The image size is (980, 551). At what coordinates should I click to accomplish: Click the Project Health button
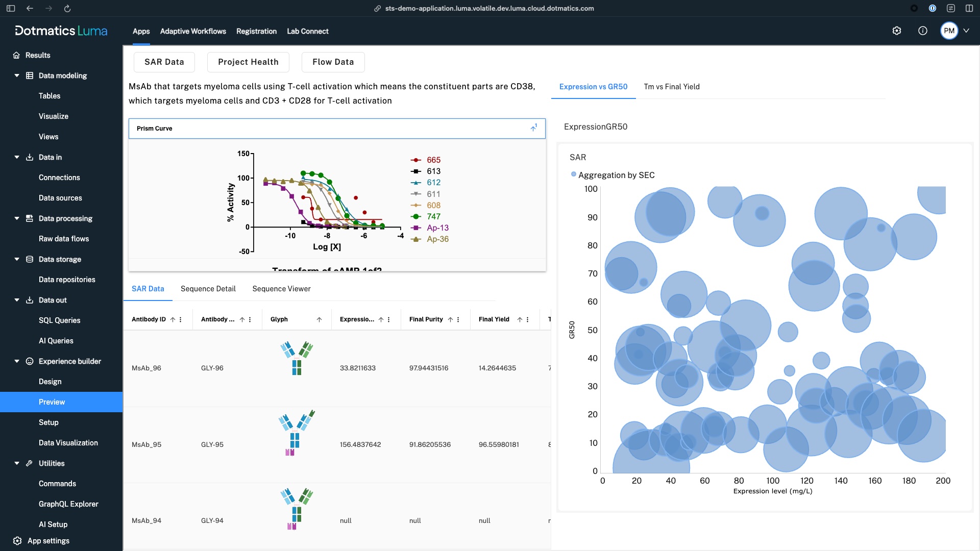(x=248, y=62)
